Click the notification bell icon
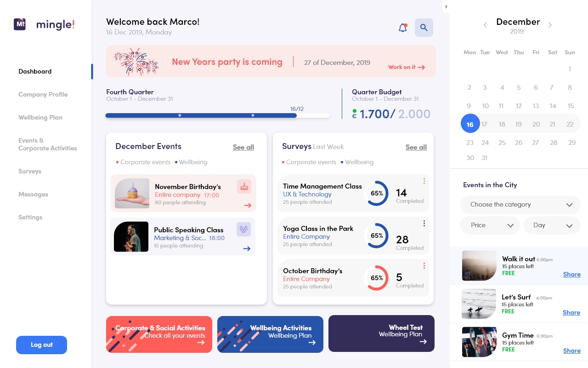The image size is (588, 368). coord(402,28)
